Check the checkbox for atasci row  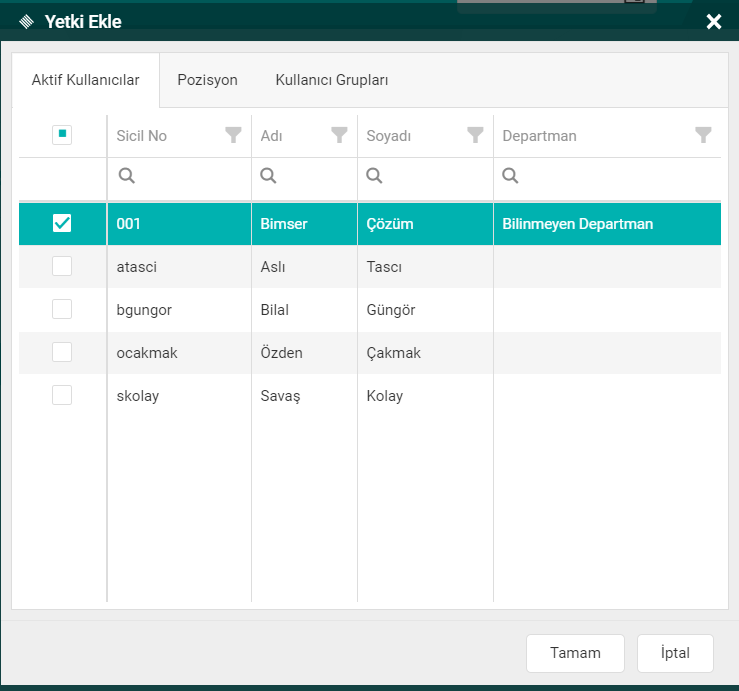pyautogui.click(x=62, y=267)
